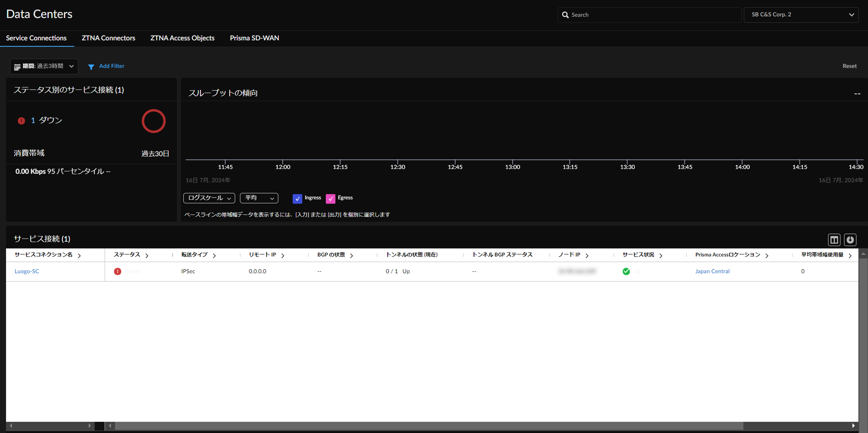
Task: Open the Japan Central location link
Action: 712,272
